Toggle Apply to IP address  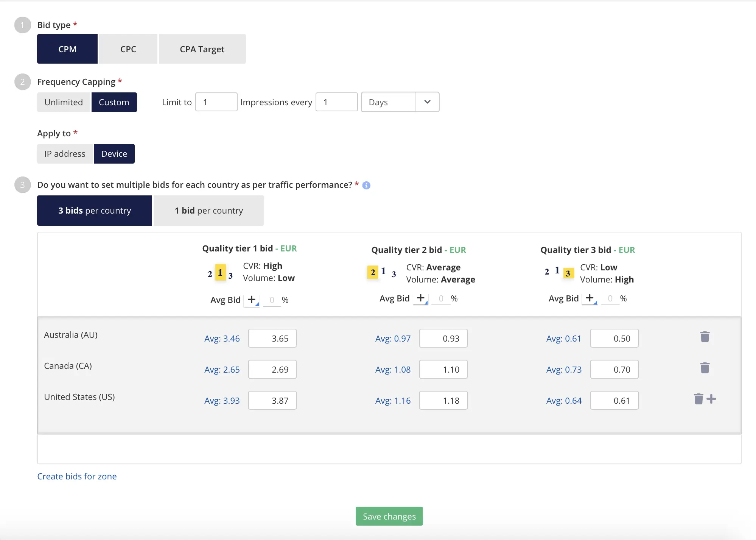point(64,154)
